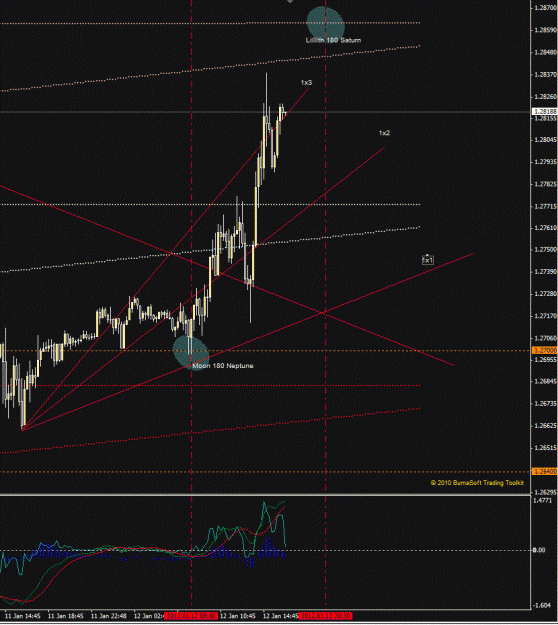Click the 1.28480 price axis value
The width and height of the screenshot is (558, 625).
coord(545,52)
